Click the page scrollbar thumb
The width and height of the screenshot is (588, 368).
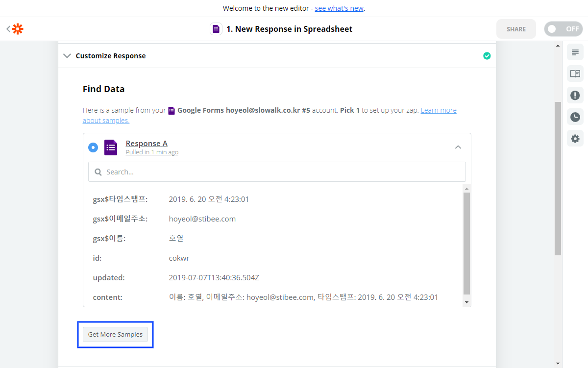coord(558,178)
